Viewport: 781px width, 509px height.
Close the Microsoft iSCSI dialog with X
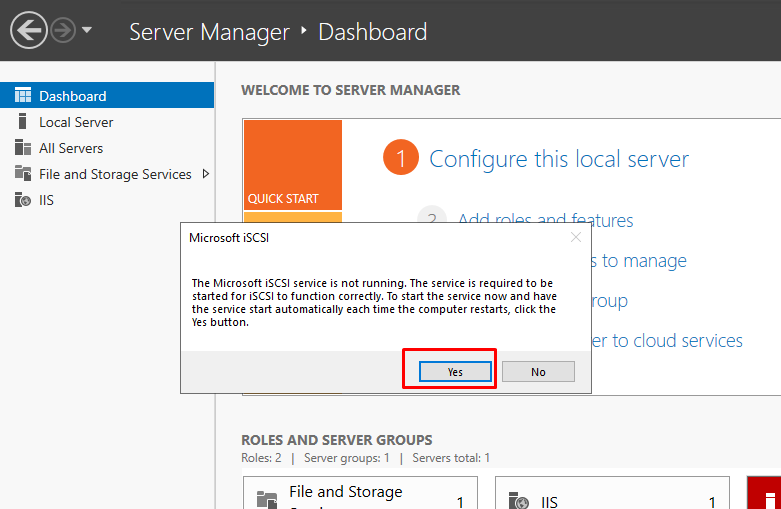pos(576,237)
